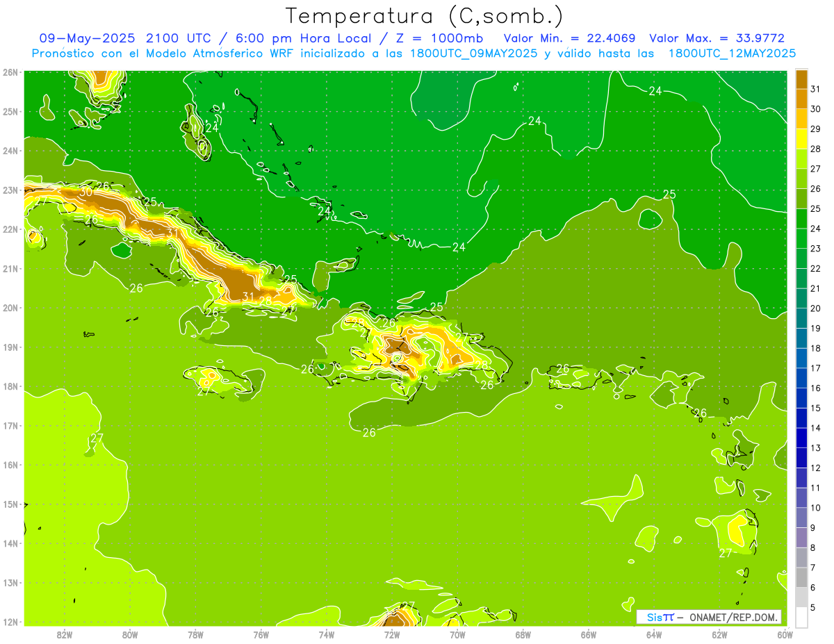Click the 31 label on the color scale
The width and height of the screenshot is (834, 644).
[x=815, y=89]
